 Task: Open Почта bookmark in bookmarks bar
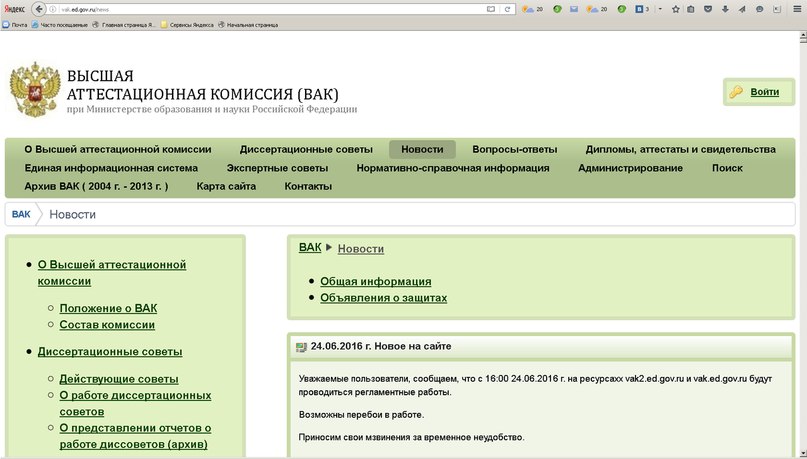point(15,24)
